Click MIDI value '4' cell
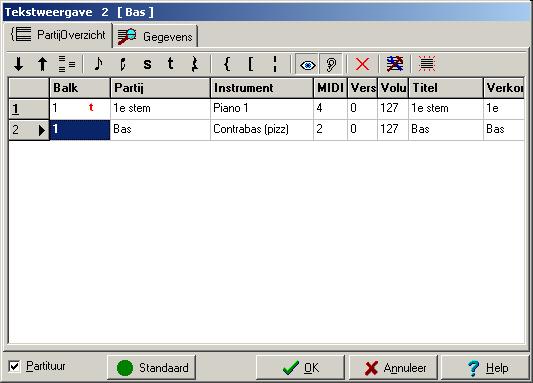The height and width of the screenshot is (383, 533). point(330,109)
